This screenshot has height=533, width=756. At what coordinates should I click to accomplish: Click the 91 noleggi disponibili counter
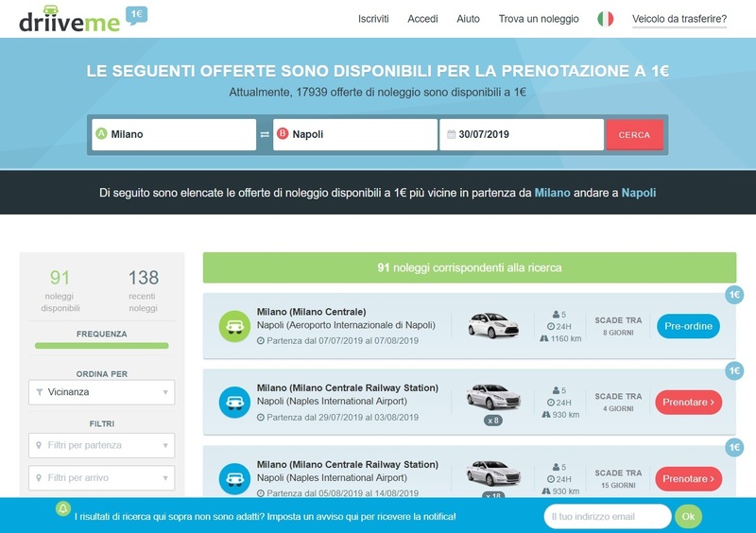pos(60,290)
